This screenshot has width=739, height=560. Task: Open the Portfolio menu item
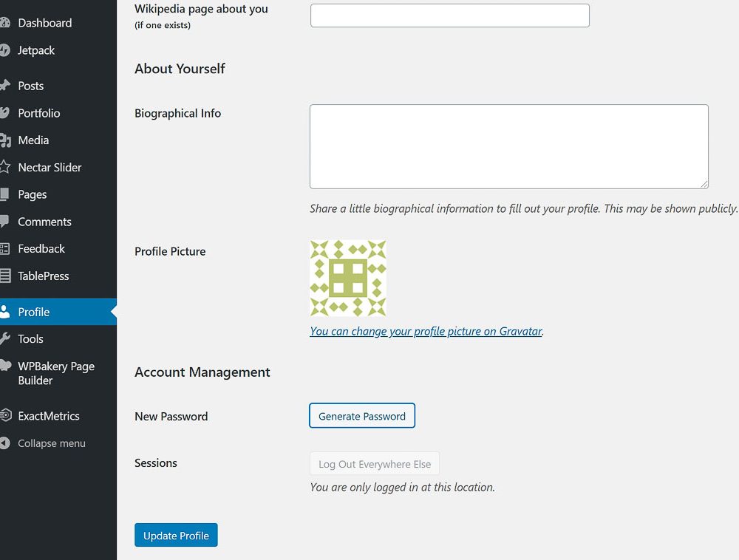click(39, 113)
